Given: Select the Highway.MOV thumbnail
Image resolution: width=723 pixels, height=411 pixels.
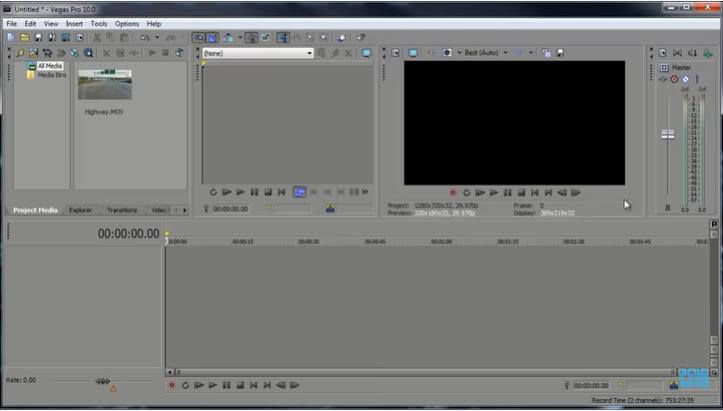Looking at the screenshot, I should click(x=105, y=84).
